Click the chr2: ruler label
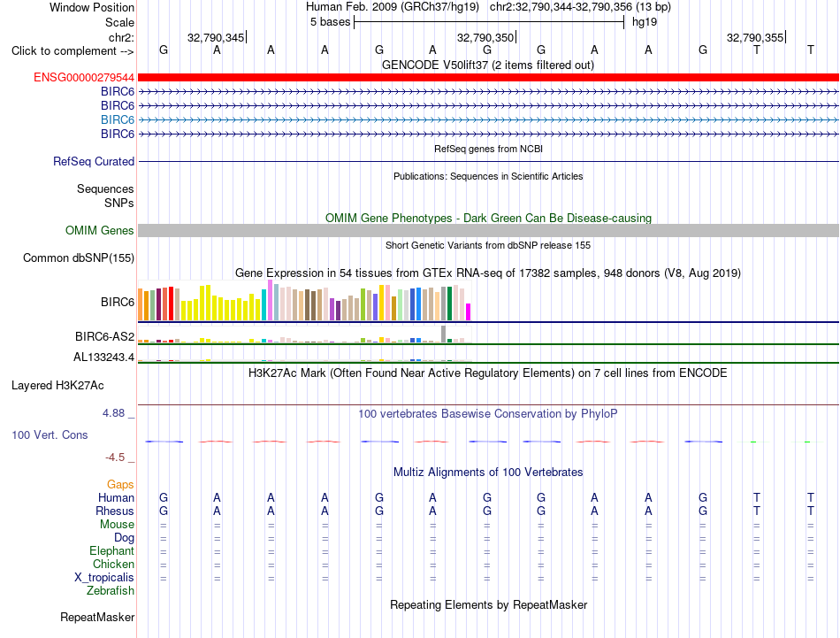 coord(121,37)
